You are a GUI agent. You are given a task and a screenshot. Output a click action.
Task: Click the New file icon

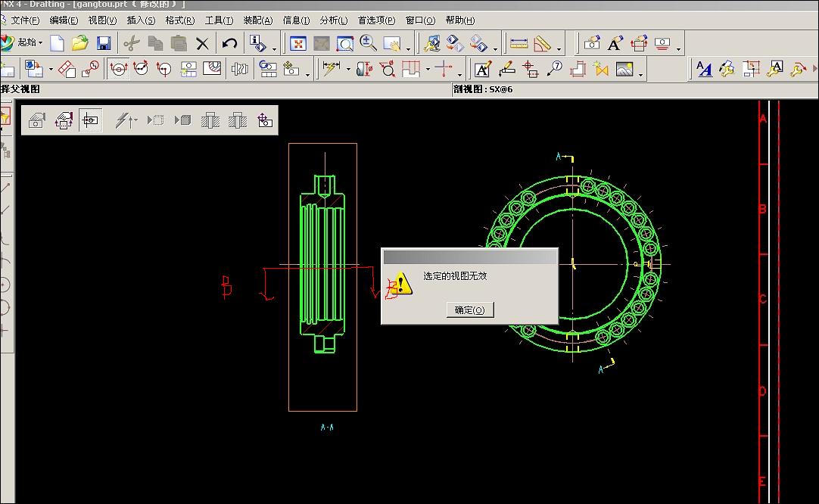point(57,43)
